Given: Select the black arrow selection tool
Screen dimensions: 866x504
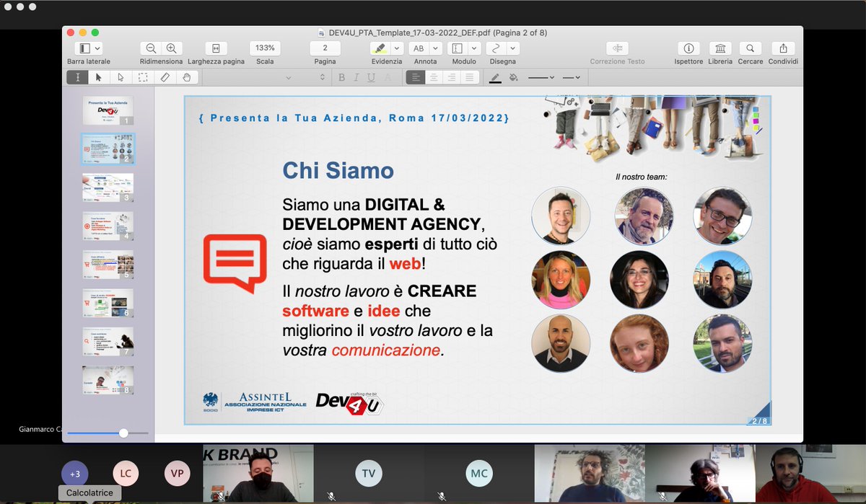Looking at the screenshot, I should 99,77.
